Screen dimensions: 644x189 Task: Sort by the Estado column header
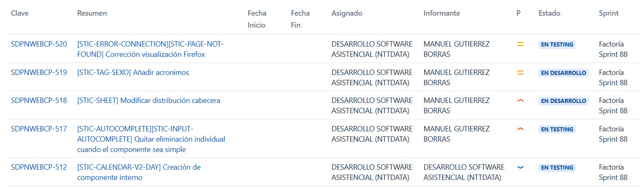click(549, 13)
